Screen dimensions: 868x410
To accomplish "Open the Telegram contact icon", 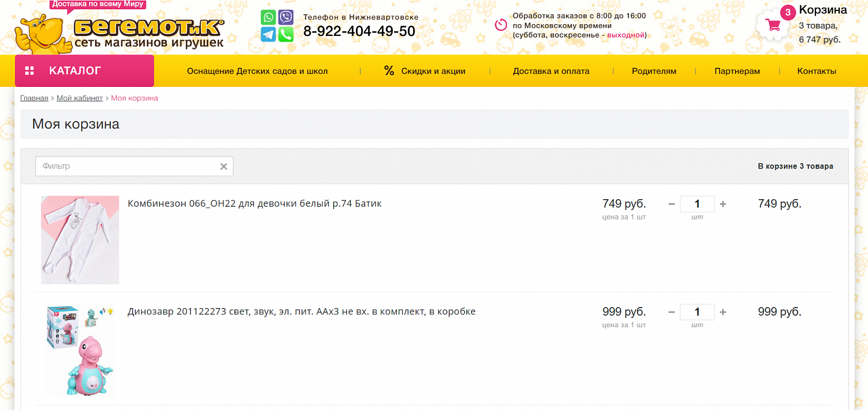I will click(x=268, y=35).
